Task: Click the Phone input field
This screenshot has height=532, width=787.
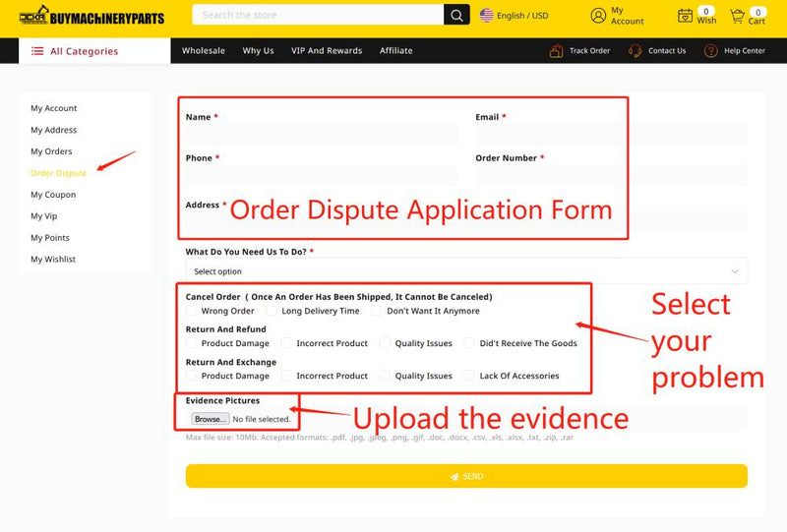Action: click(322, 176)
